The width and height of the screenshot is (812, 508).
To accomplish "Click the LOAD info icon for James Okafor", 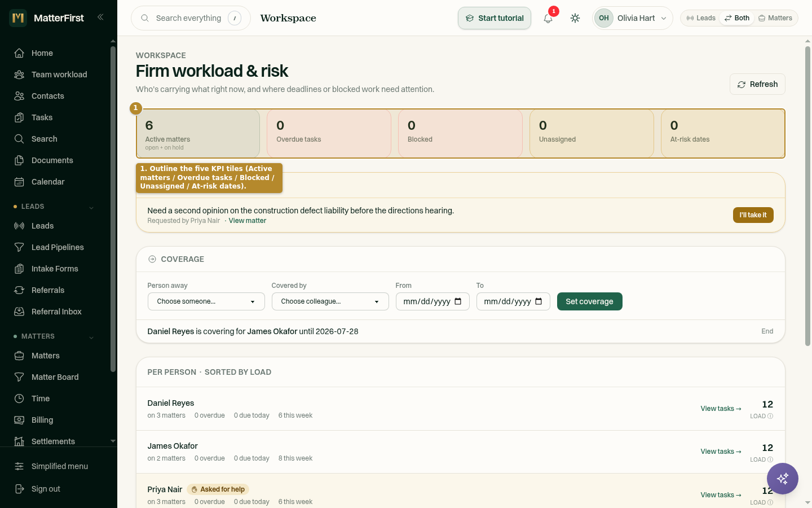I will [x=770, y=459].
